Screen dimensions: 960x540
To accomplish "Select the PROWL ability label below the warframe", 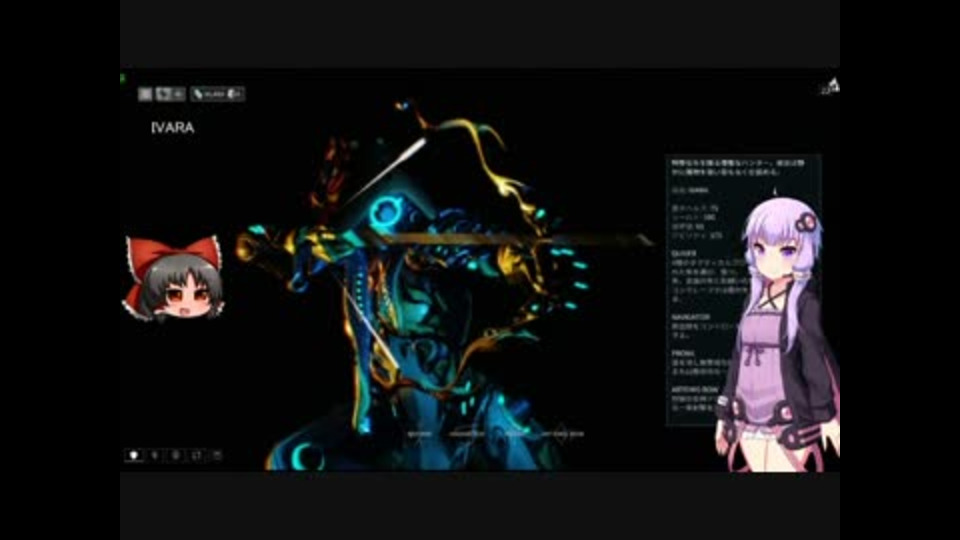I will (516, 434).
